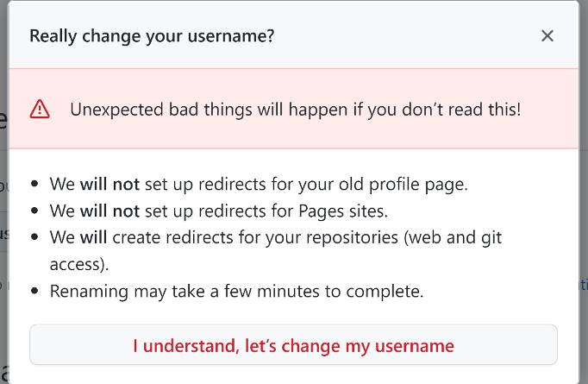Image resolution: width=588 pixels, height=384 pixels.
Task: Click the bullet dot before repositories notice
Action: coord(34,236)
